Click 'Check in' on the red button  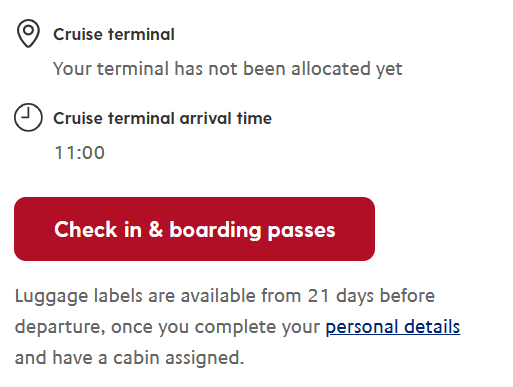(x=98, y=229)
